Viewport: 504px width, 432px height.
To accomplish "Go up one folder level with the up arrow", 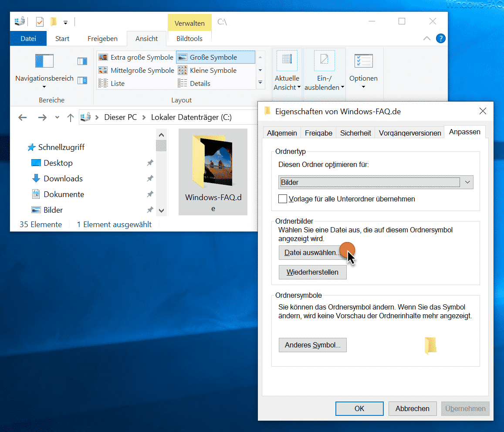I will click(x=71, y=117).
